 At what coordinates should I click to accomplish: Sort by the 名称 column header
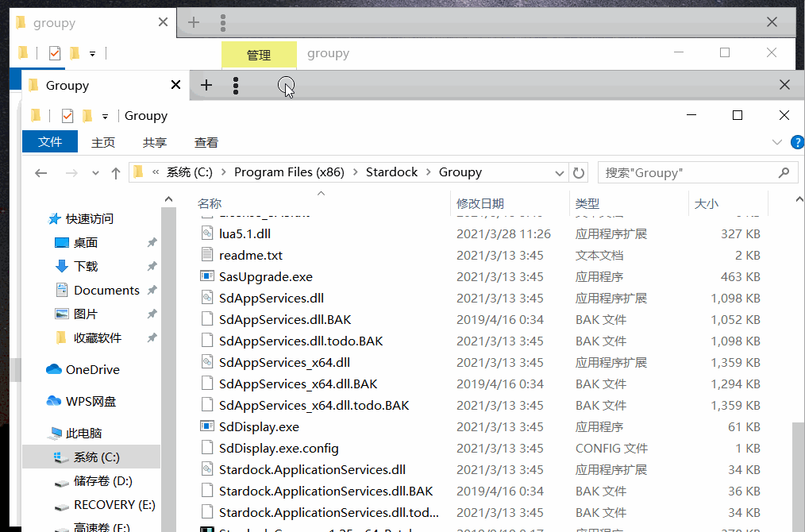click(x=210, y=204)
